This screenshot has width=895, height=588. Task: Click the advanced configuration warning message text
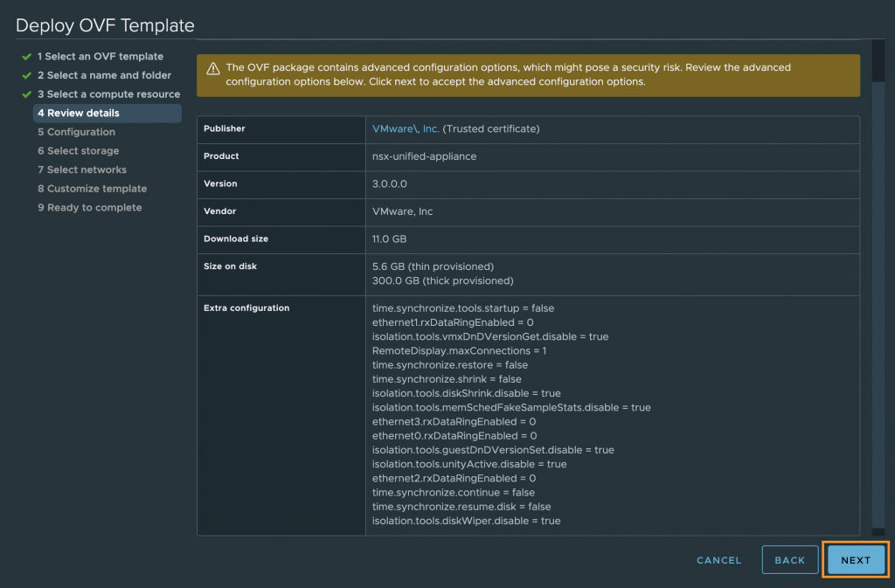click(x=508, y=75)
